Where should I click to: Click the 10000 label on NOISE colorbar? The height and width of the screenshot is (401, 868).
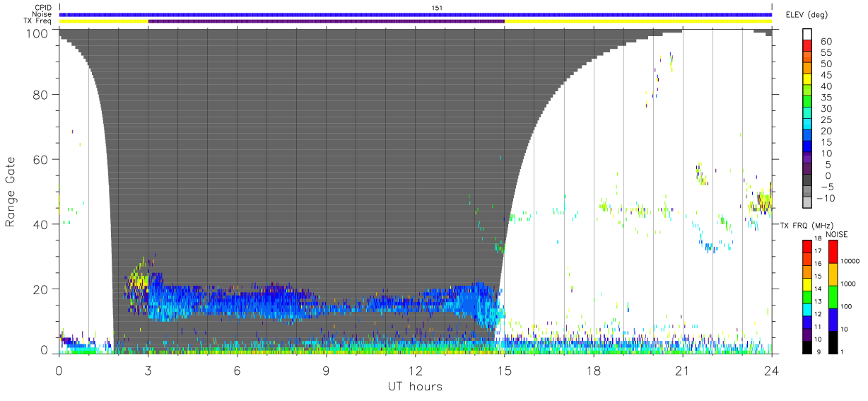point(852,261)
